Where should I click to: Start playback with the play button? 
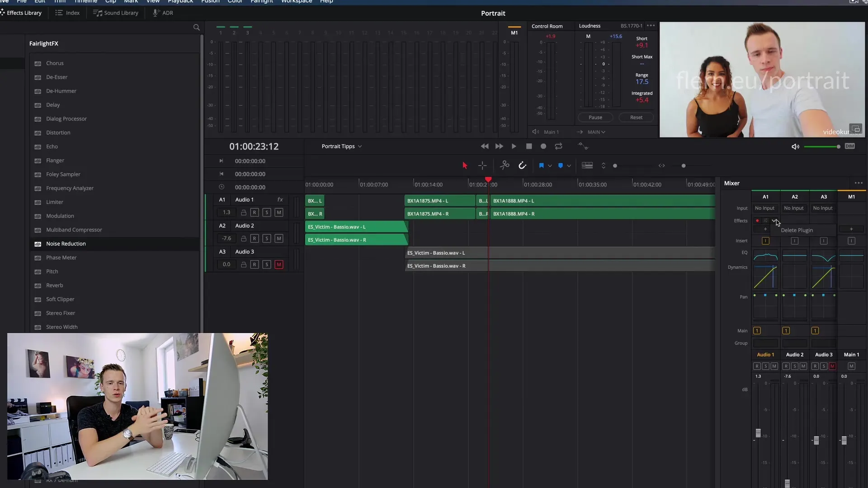pyautogui.click(x=514, y=146)
